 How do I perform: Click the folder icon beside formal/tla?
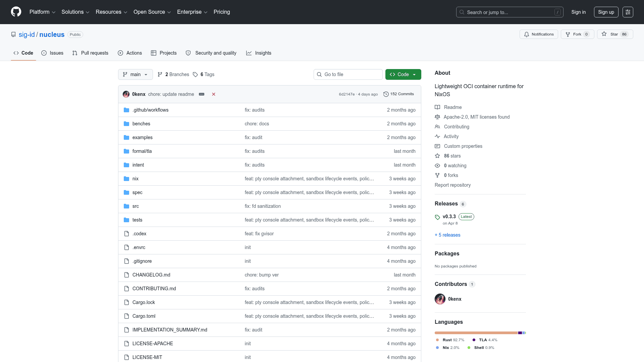coord(126,151)
